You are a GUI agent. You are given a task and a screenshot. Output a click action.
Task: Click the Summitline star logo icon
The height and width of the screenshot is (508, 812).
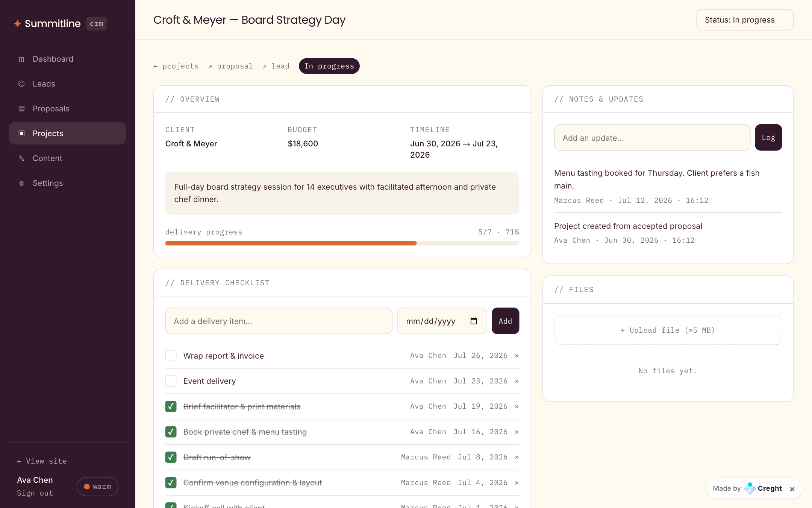point(17,23)
